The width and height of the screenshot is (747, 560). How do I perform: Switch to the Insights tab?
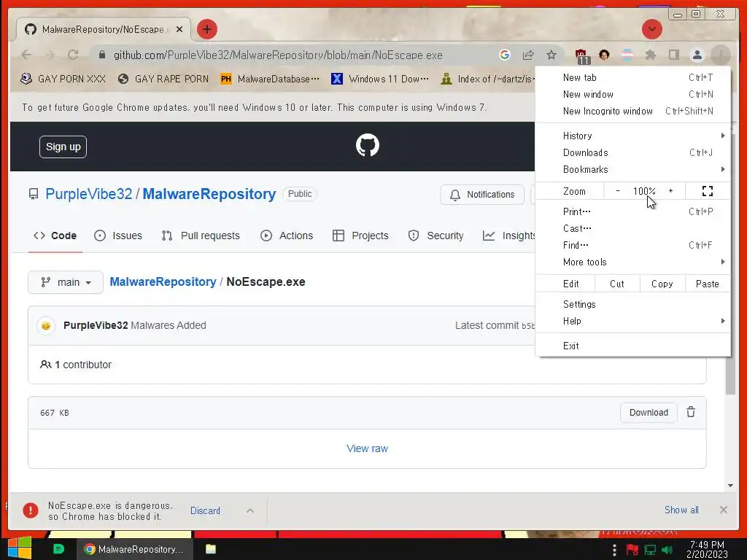[508, 236]
